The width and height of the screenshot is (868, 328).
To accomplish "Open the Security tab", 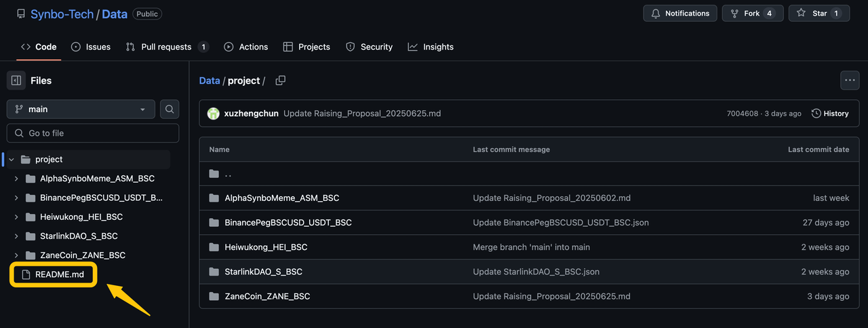I will point(369,47).
